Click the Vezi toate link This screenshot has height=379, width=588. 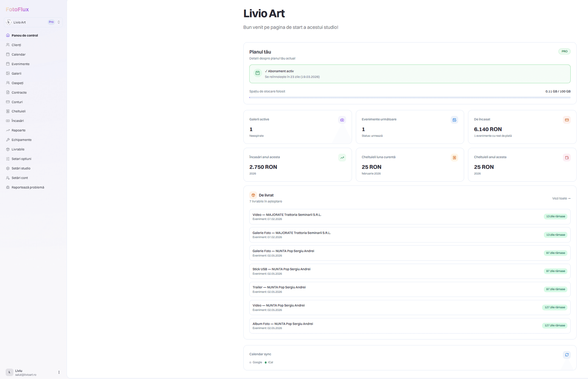pos(561,198)
